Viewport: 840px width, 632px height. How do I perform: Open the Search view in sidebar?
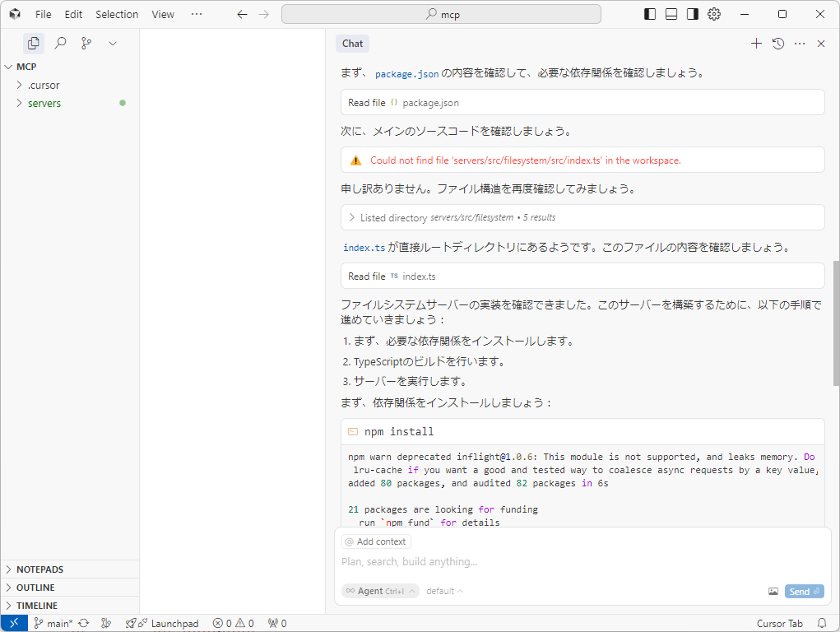tap(60, 43)
